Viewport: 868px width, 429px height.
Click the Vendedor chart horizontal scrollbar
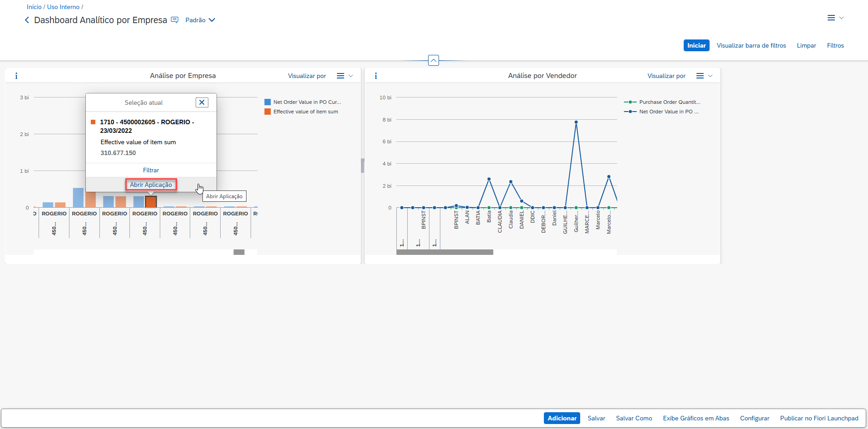(x=444, y=252)
